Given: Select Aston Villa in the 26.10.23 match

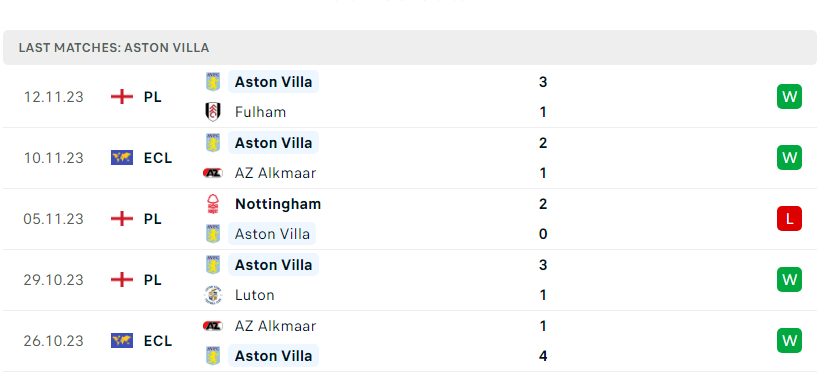Looking at the screenshot, I should tap(273, 356).
